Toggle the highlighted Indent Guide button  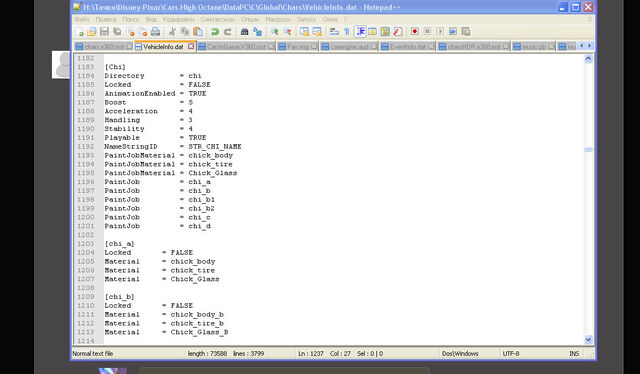tap(360, 31)
